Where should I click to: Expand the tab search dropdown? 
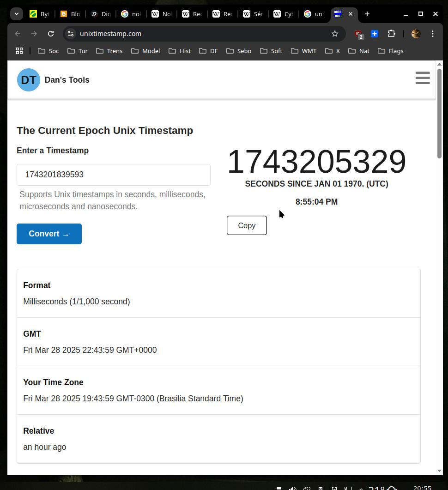coord(17,14)
